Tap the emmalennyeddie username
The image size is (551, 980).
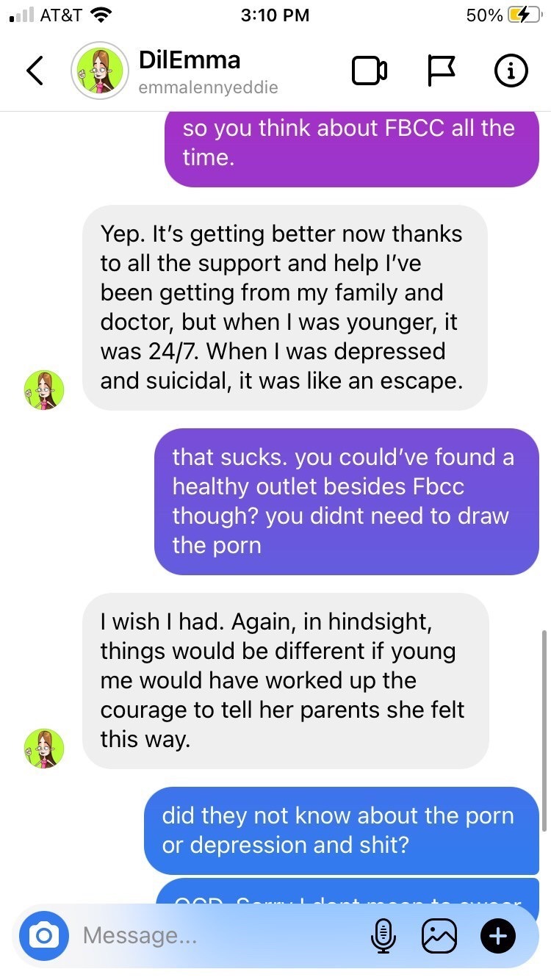pos(208,87)
